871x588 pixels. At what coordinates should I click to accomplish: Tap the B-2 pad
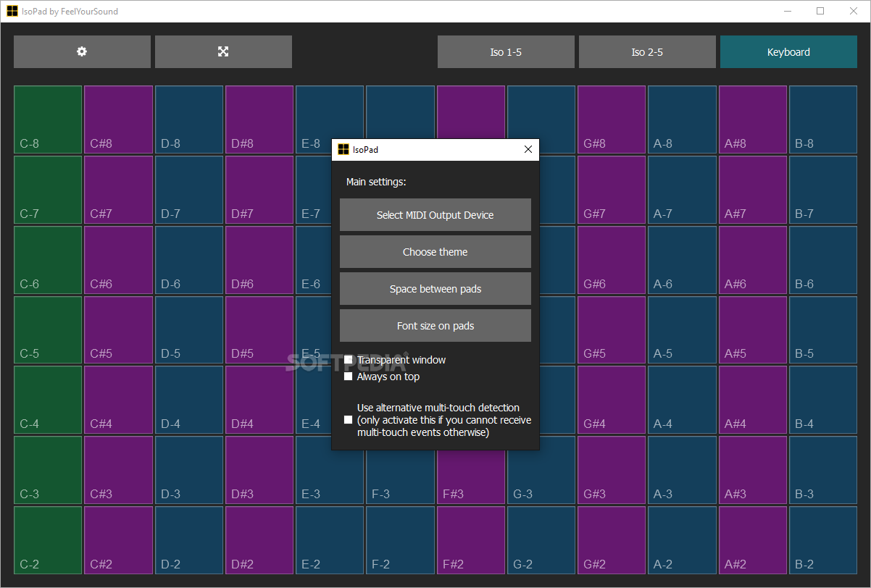(823, 541)
